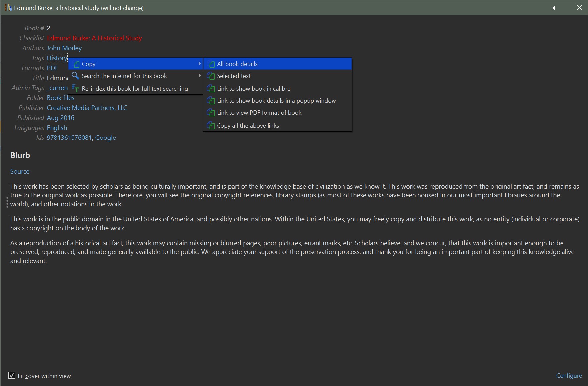Click the window title text Edmund Burke
The height and width of the screenshot is (386, 588).
click(79, 8)
